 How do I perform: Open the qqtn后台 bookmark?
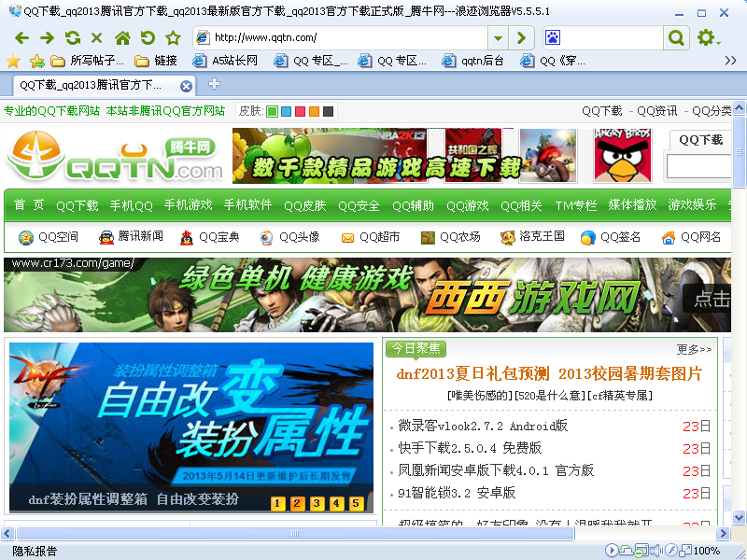pyautogui.click(x=472, y=61)
